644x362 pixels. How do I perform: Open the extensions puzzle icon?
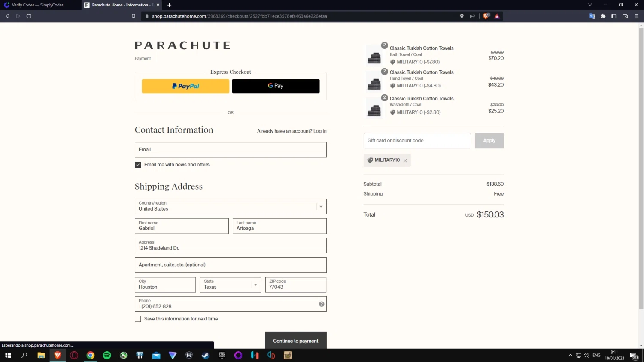[603, 16]
